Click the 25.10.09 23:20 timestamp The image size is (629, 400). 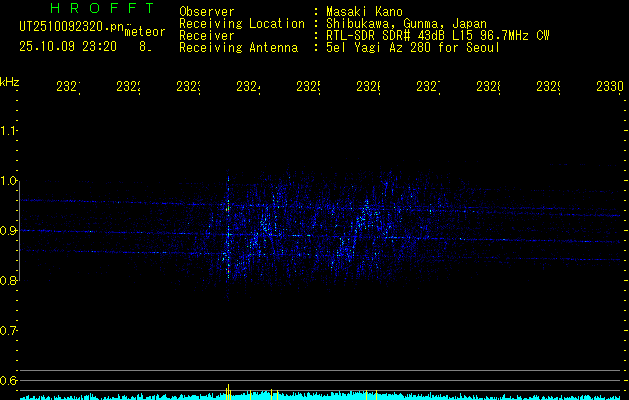69,45
